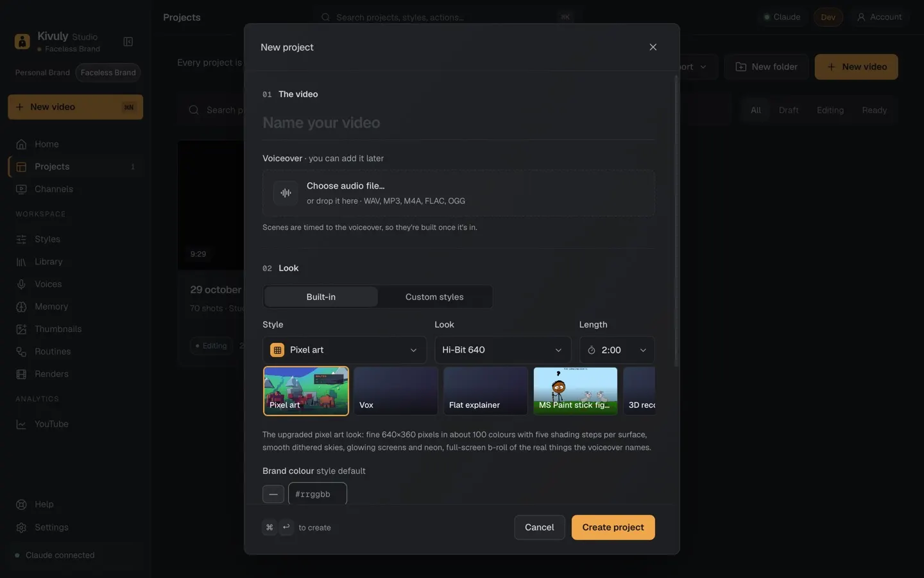Open Channels in the sidebar

[76, 189]
